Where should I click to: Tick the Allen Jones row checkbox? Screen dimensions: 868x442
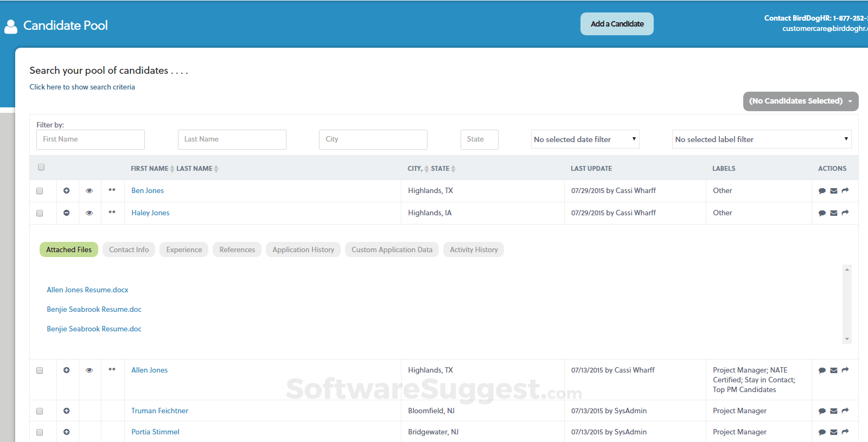coord(40,370)
